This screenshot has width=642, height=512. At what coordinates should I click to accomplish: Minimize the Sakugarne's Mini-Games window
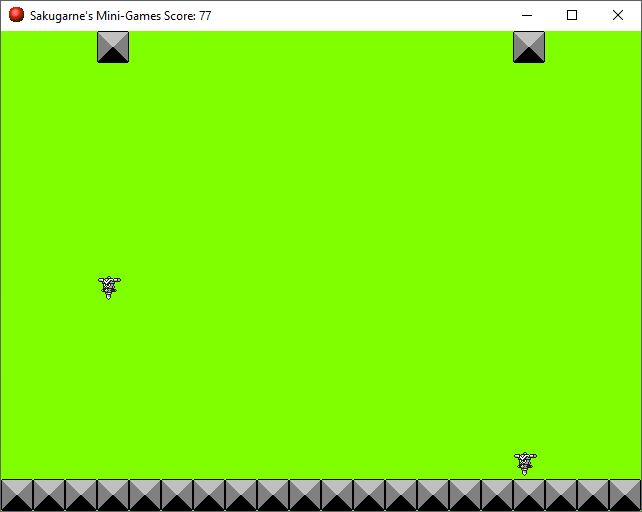(527, 16)
